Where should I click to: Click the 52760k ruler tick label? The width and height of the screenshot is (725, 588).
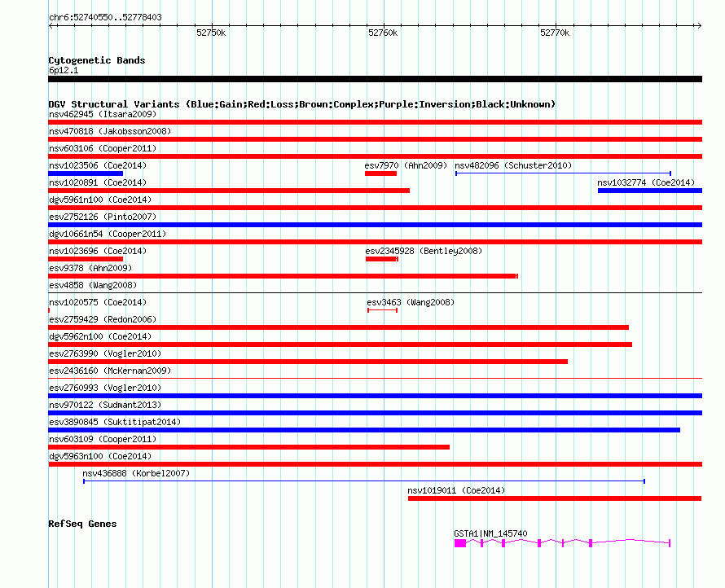pyautogui.click(x=383, y=33)
